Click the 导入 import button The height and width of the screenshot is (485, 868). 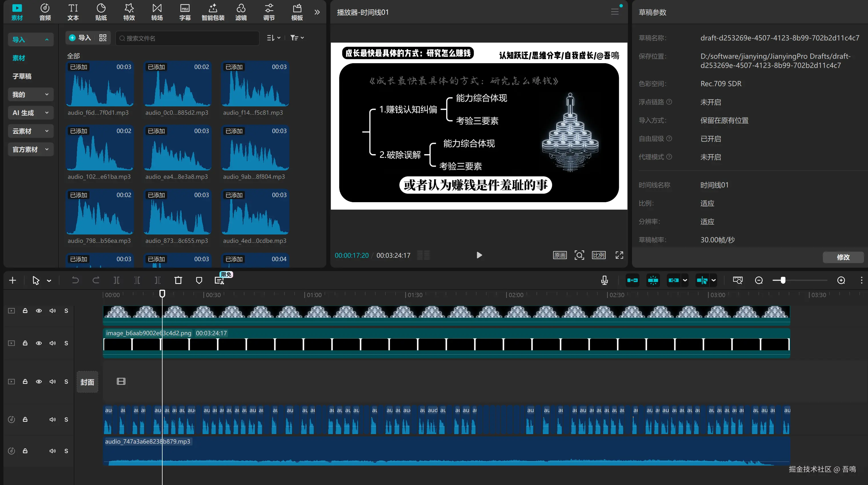[80, 38]
